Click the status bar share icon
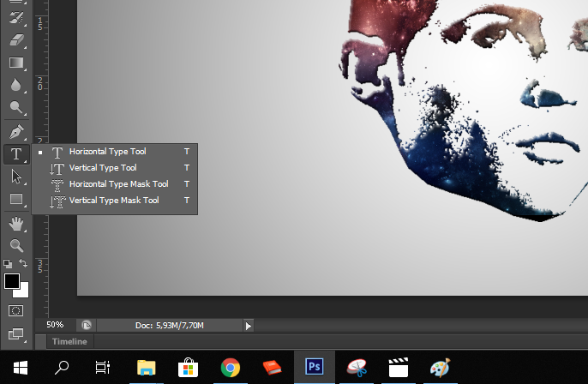Viewport: 588px width, 384px height. (87, 325)
